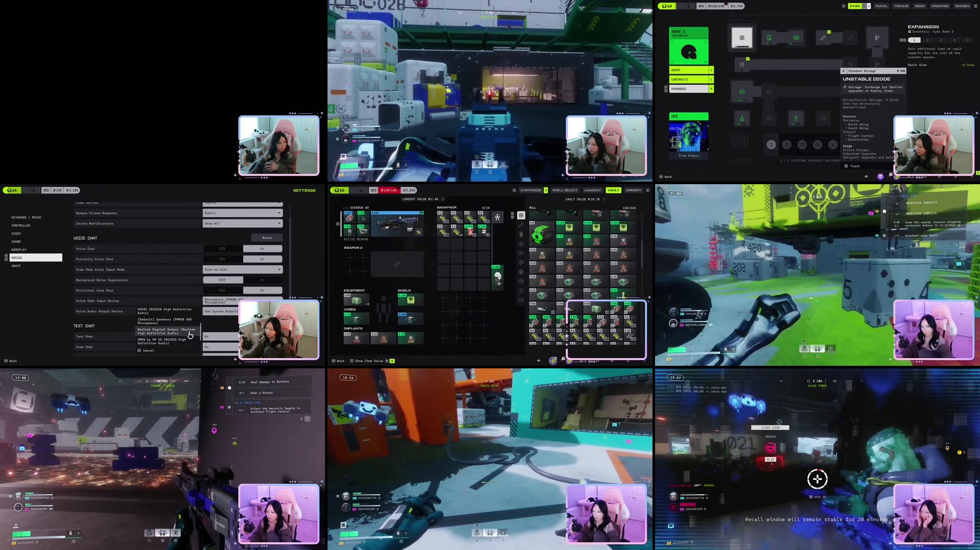Image resolution: width=980 pixels, height=550 pixels.
Task: Open the Crew Chat Voice Input Mode dropdown
Action: pos(243,269)
